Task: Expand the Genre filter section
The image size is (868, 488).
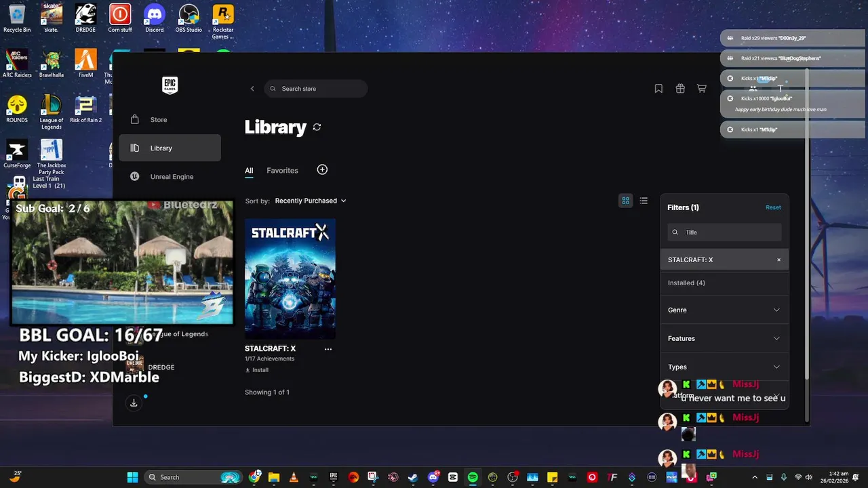Action: (724, 310)
